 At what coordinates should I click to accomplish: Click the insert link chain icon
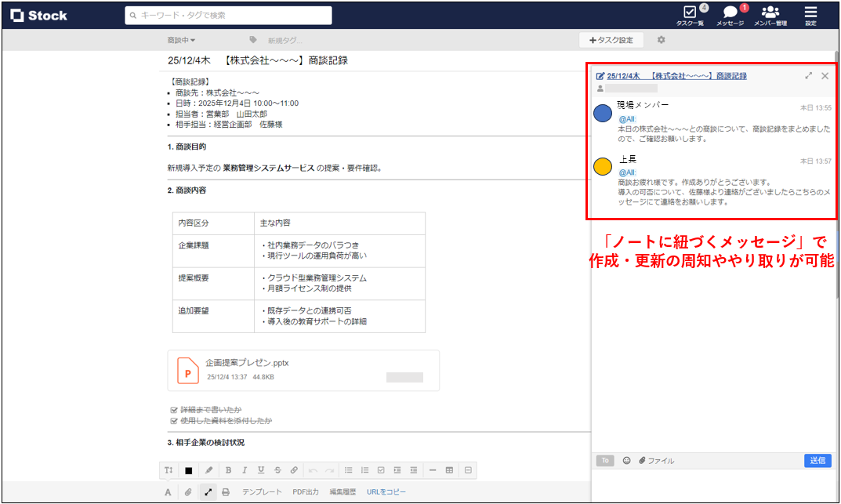point(294,470)
